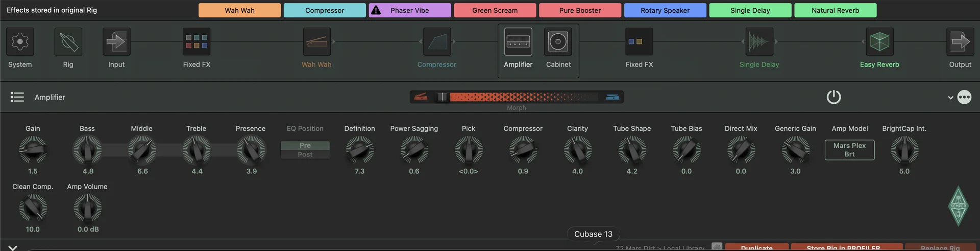This screenshot has height=251, width=980.
Task: Click the wah pedal icon on Morph bar
Action: 421,97
